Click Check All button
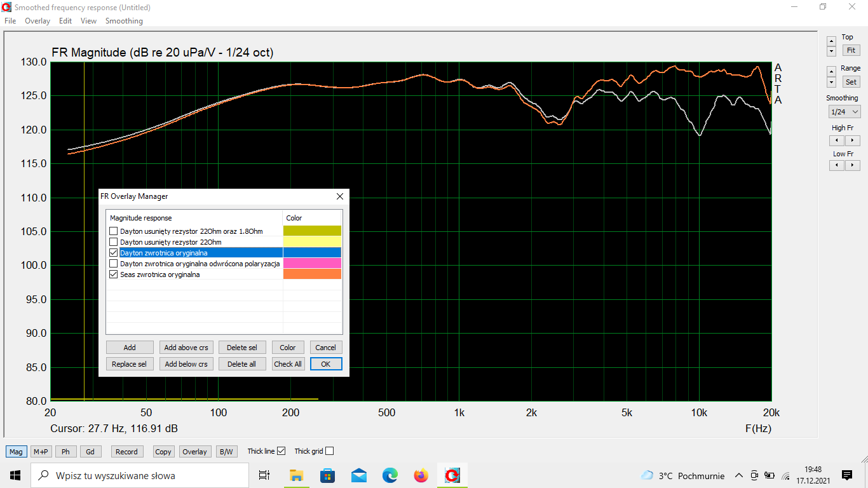This screenshot has height=488, width=868. 288,364
